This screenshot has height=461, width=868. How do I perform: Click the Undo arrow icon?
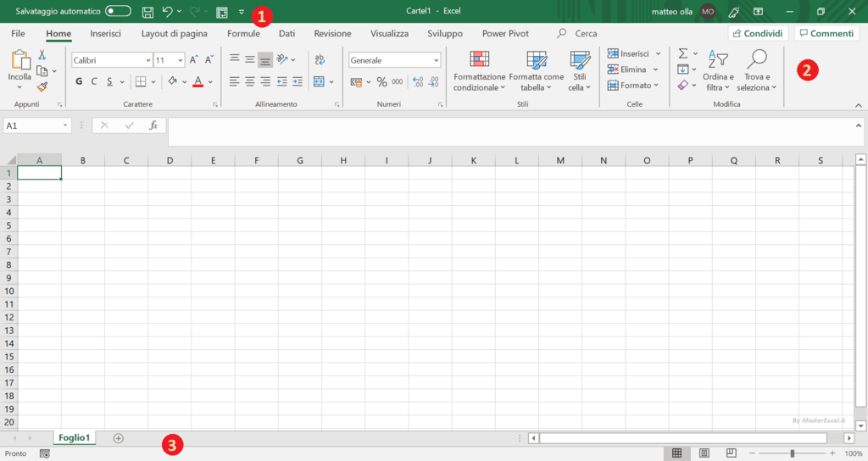coord(168,12)
